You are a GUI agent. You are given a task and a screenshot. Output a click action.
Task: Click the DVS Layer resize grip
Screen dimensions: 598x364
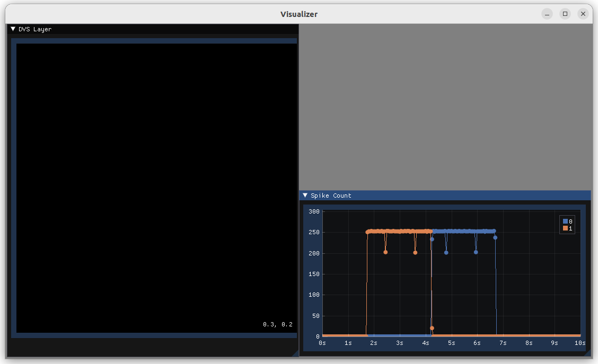click(x=295, y=354)
